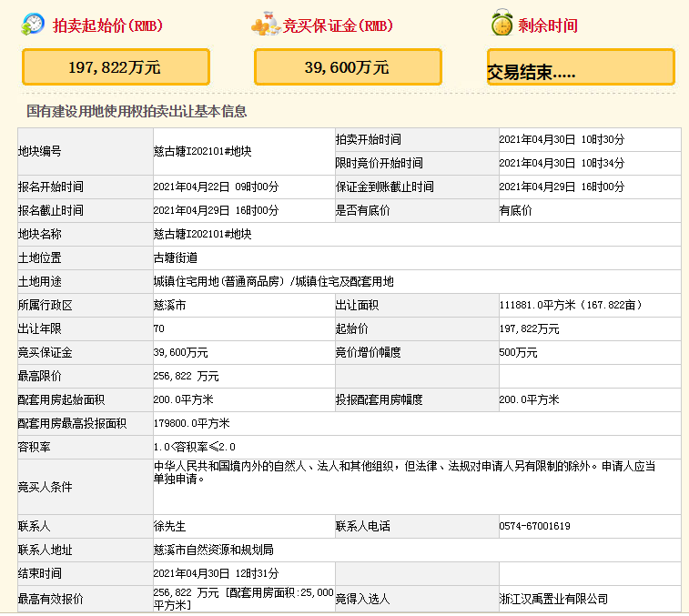Click the 剩余时间 heading text
The width and height of the screenshot is (689, 616).
coord(548,25)
